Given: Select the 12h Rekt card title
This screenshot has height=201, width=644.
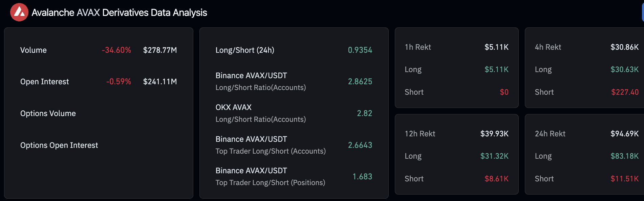Looking at the screenshot, I should [420, 134].
